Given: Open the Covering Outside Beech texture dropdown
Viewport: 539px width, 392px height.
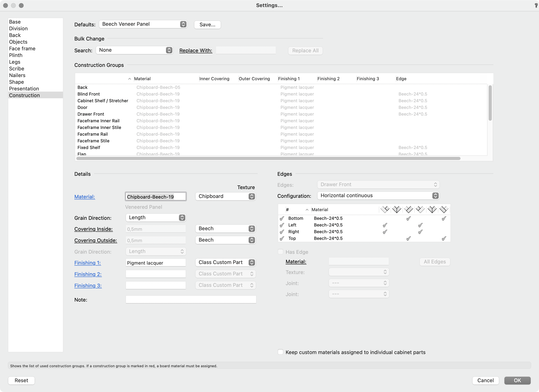Looking at the screenshot, I should (225, 240).
